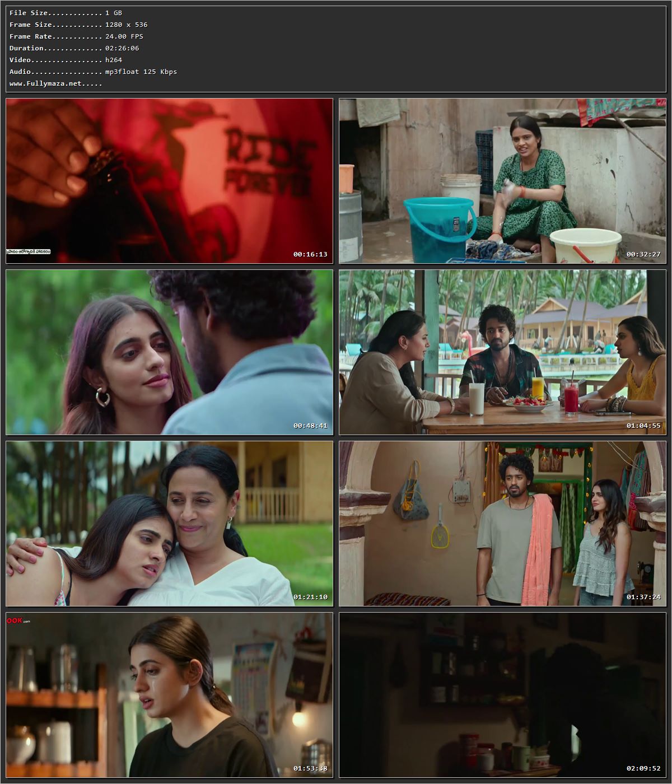This screenshot has height=784, width=672.
Task: Click the 00:48:41 timestamp
Action: [x=310, y=426]
